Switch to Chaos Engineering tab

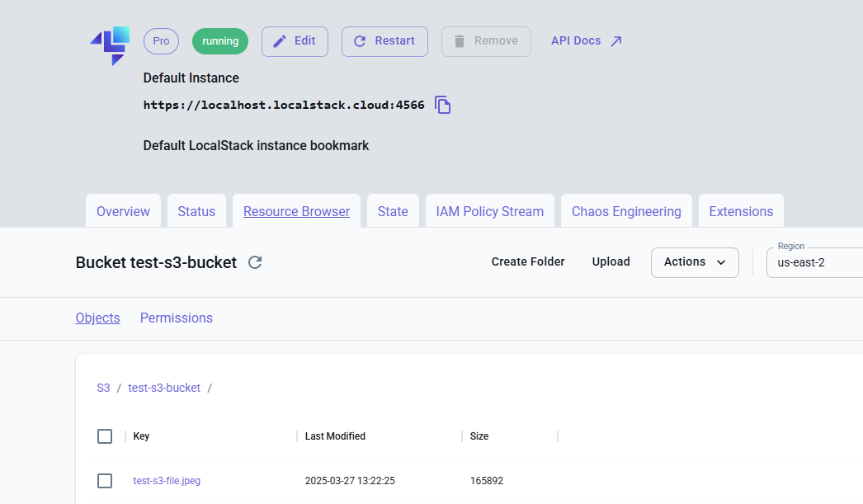(626, 211)
